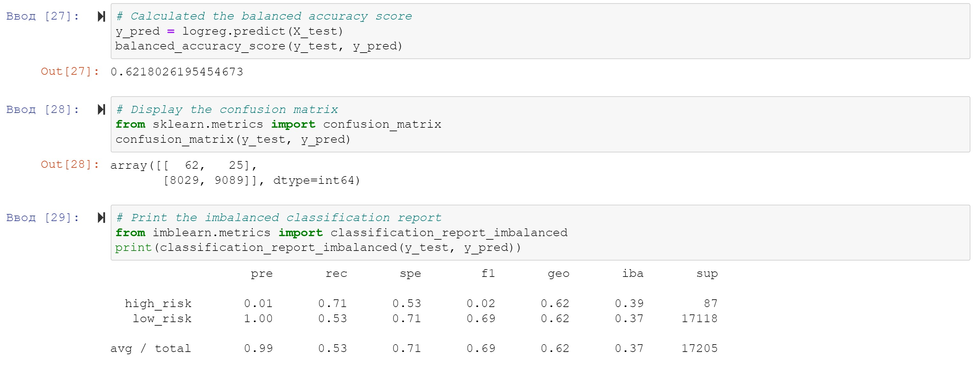
Task: Click the 'Display the confusion matrix' comment
Action: [227, 109]
